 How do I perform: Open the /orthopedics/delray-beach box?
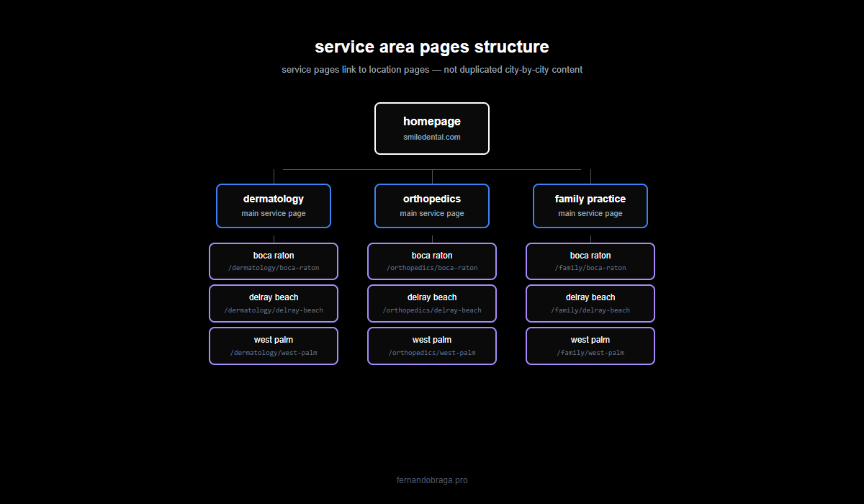(432, 303)
